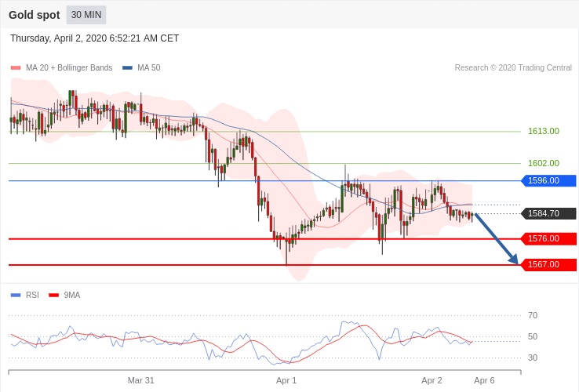Click the RSI 30 level label

tap(533, 358)
